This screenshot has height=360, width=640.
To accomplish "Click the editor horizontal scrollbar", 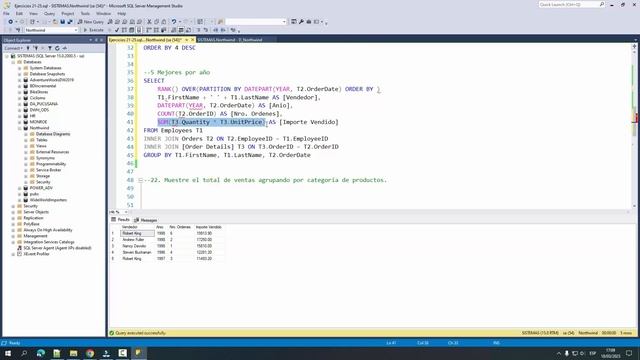I will (x=378, y=212).
